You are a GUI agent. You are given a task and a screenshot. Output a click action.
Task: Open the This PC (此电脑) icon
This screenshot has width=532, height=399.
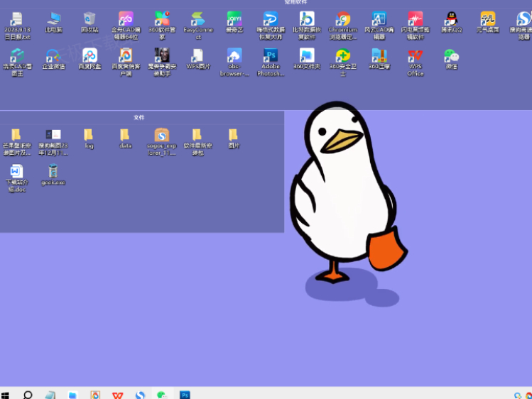click(53, 23)
